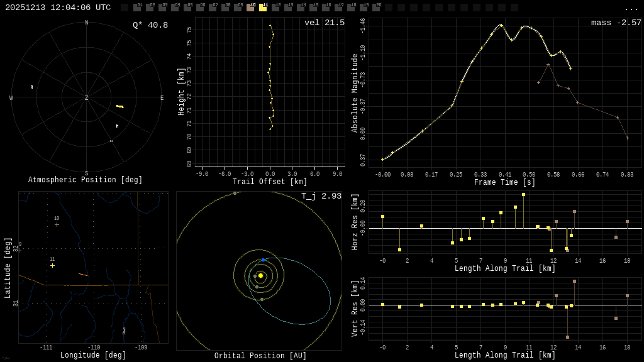Image resolution: width=644 pixels, height=362 pixels.
Task: Click the yellow Sun at orbit center
Action: tap(260, 275)
